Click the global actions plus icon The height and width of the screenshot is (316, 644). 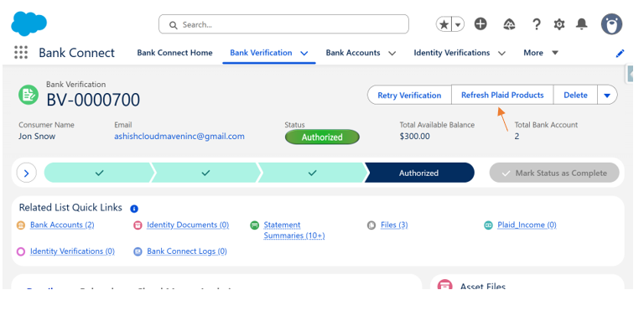coord(480,24)
